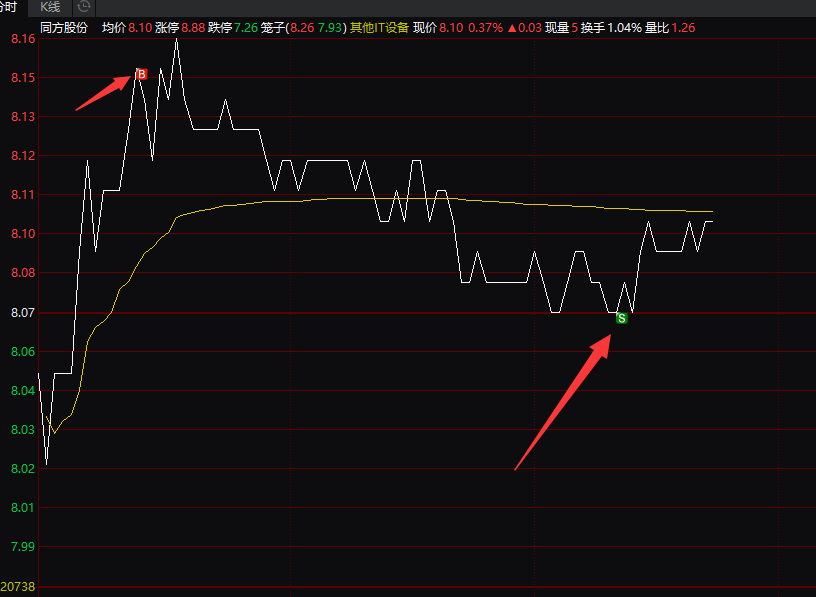Select the stock name 同方股份
The width and height of the screenshot is (816, 597).
coord(63,28)
